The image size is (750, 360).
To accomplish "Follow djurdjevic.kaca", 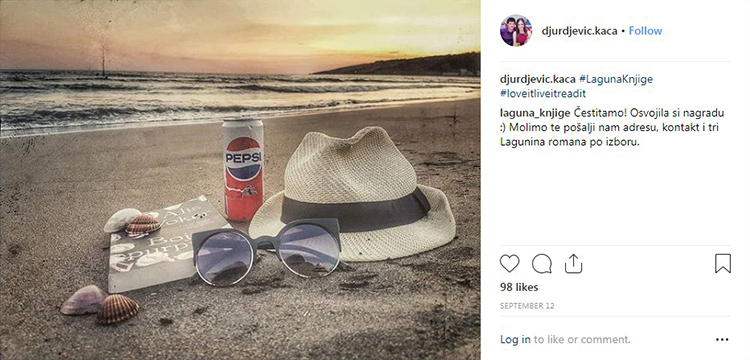I will point(645,31).
